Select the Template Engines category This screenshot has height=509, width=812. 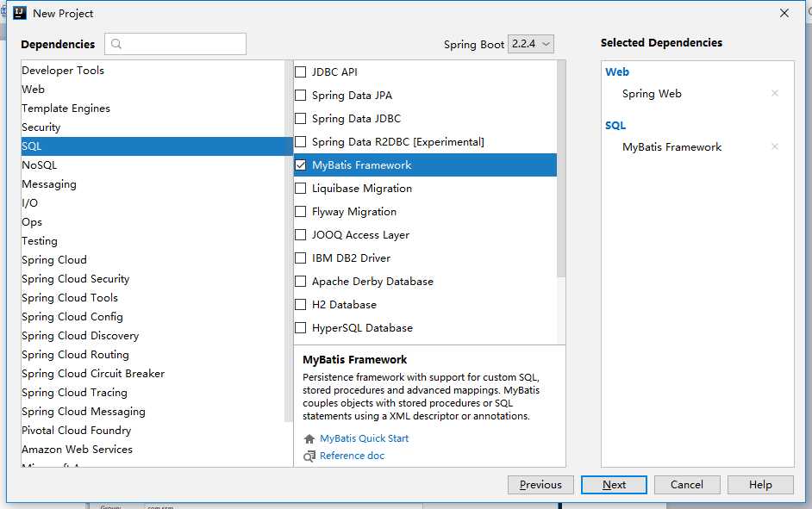(153, 109)
